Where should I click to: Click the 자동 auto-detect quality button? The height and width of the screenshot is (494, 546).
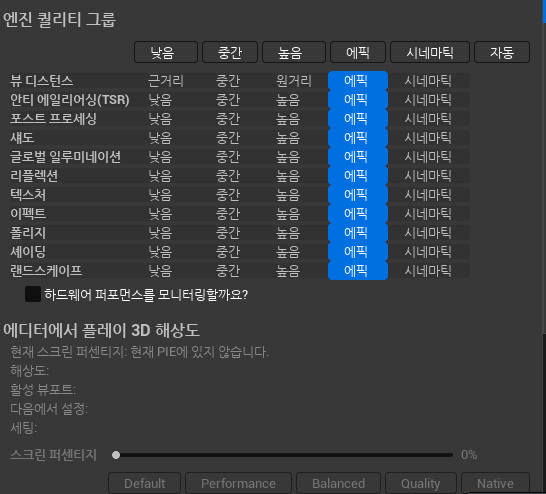click(502, 52)
